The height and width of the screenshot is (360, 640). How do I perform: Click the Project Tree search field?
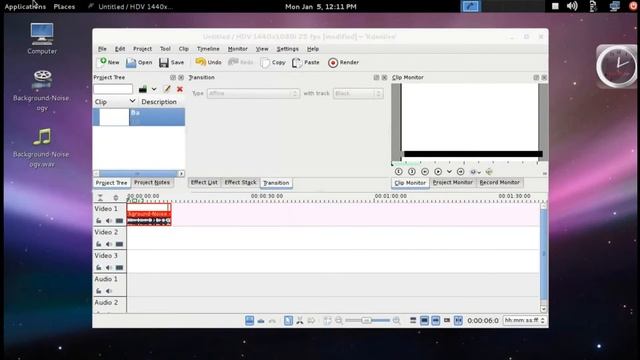[113, 89]
